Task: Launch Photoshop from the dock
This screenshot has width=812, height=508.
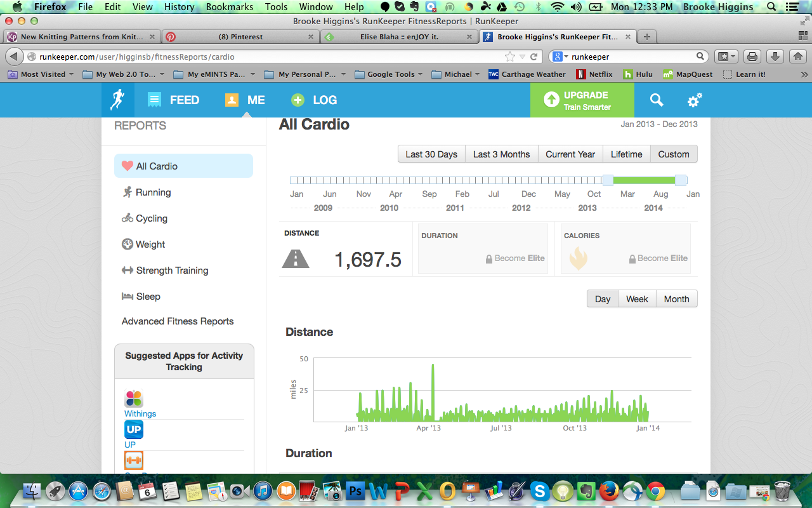Action: click(355, 491)
